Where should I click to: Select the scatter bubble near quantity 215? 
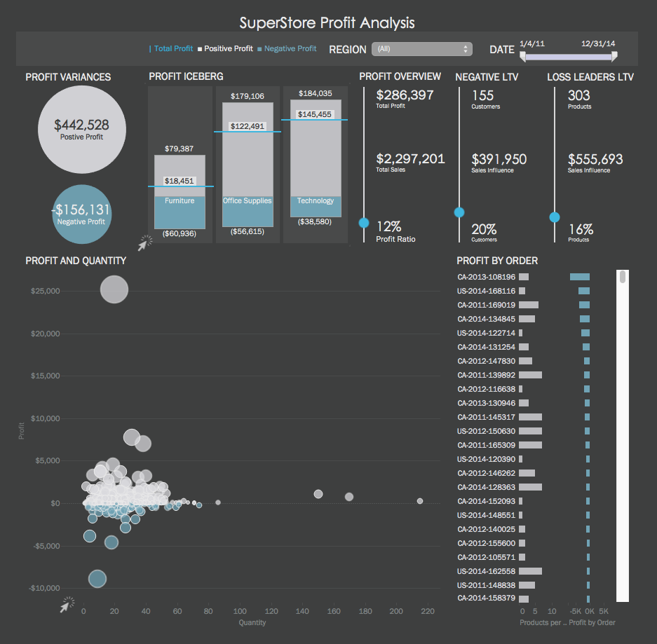(x=420, y=501)
